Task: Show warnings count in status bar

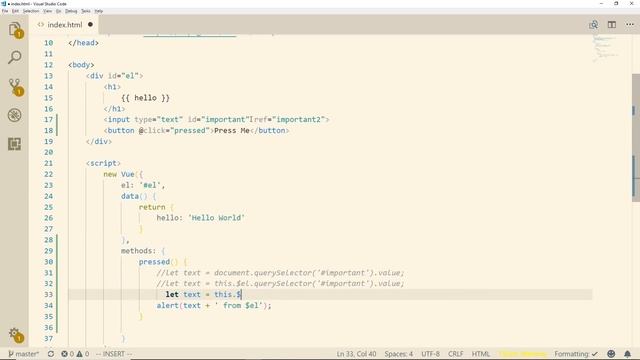Action: coord(82,354)
